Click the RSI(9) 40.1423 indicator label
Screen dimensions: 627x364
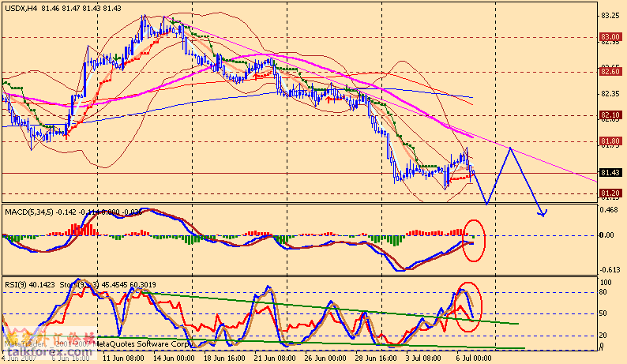(30, 285)
